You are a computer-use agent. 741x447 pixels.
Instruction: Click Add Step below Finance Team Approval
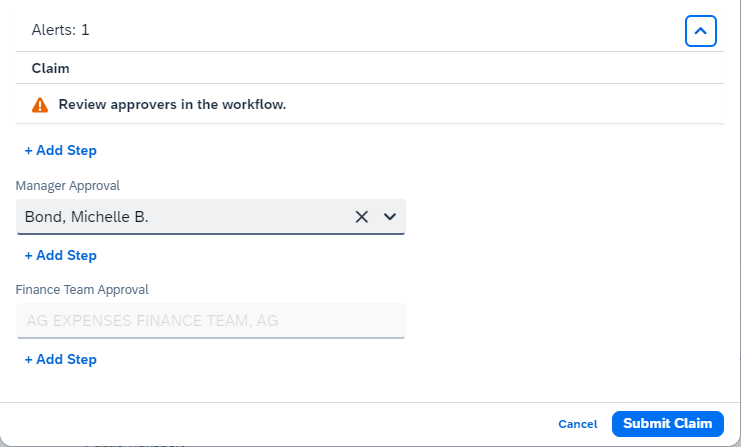pos(60,360)
